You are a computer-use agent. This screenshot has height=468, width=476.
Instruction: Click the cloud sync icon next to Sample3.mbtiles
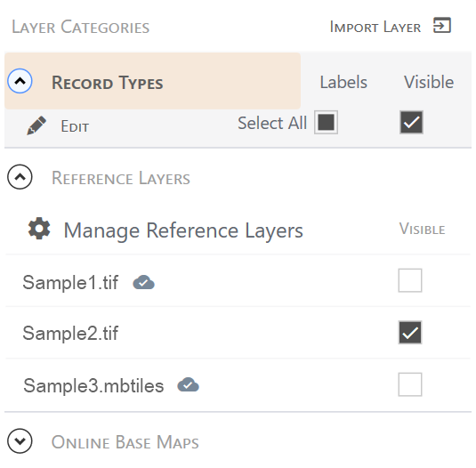tap(189, 385)
